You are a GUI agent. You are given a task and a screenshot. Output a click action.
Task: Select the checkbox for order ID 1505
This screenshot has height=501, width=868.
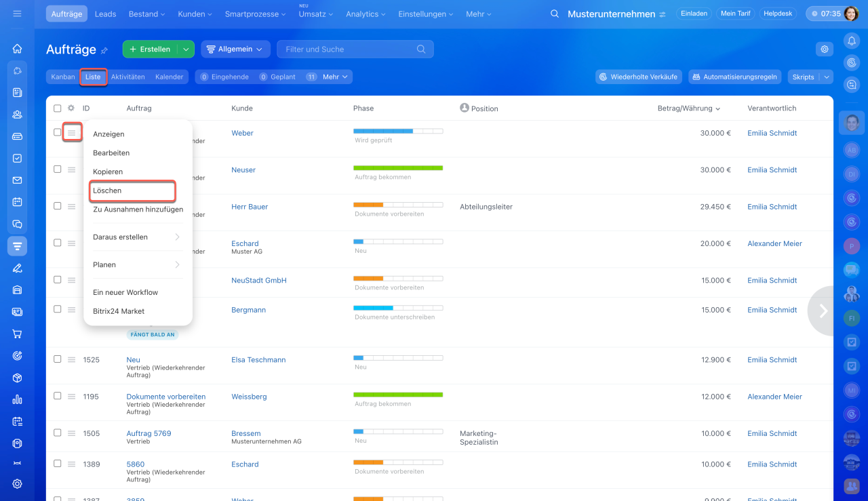point(58,433)
